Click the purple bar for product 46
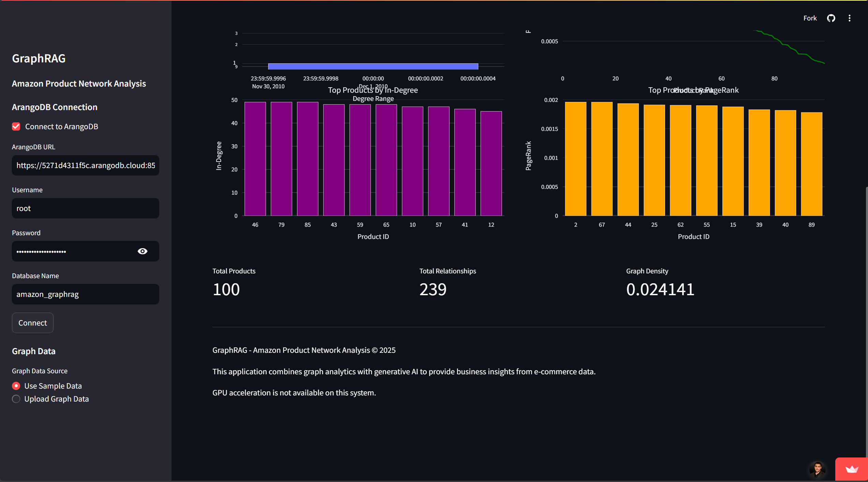The width and height of the screenshot is (868, 482). pyautogui.click(x=255, y=159)
